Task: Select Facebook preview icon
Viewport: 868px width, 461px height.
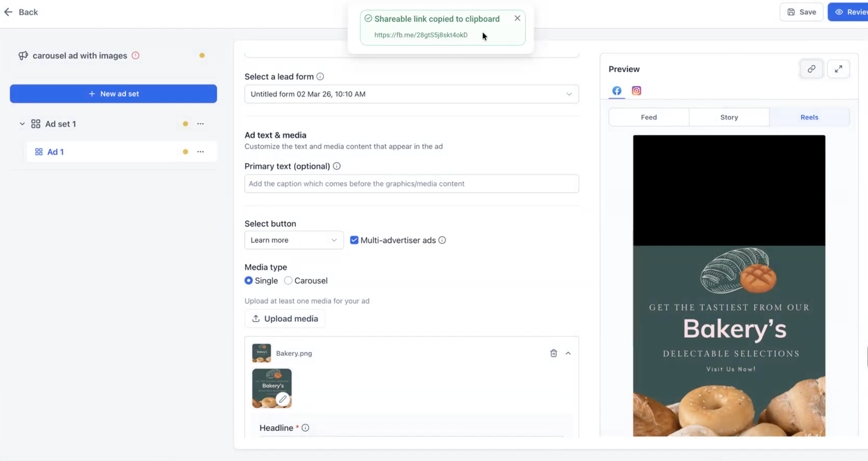Action: click(617, 91)
